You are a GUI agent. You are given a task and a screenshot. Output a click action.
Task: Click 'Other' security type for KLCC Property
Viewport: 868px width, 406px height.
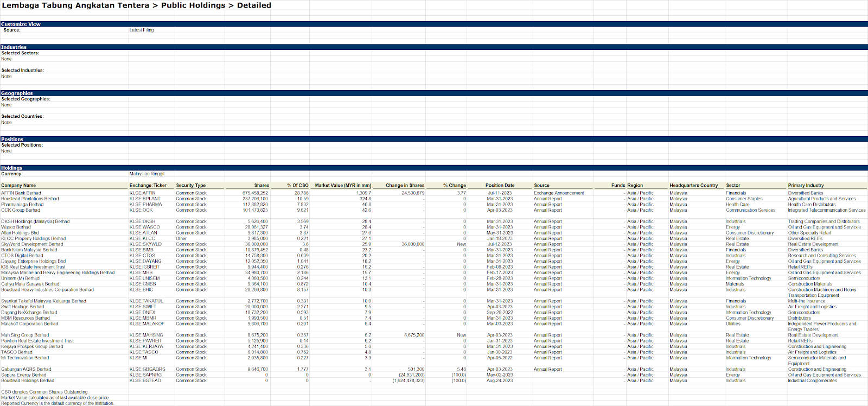(x=181, y=239)
